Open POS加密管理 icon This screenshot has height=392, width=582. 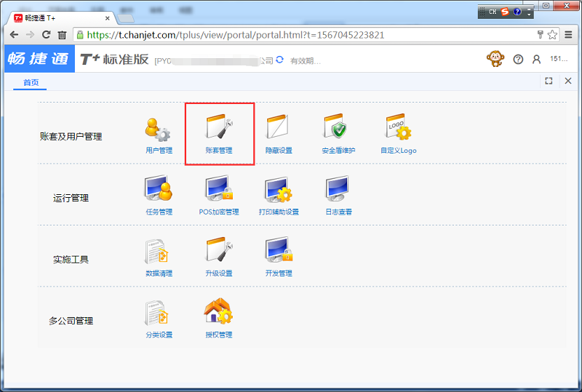pos(219,188)
